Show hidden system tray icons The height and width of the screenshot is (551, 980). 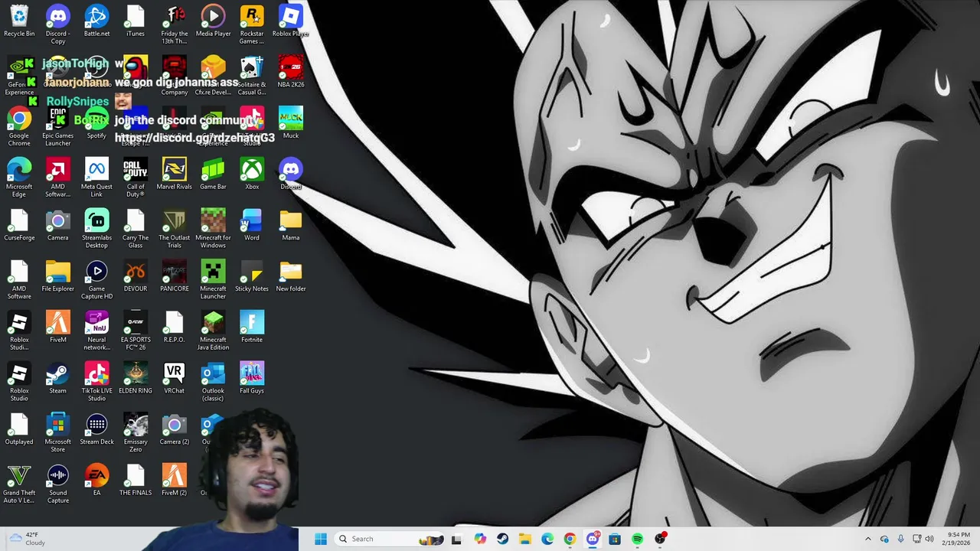click(867, 539)
